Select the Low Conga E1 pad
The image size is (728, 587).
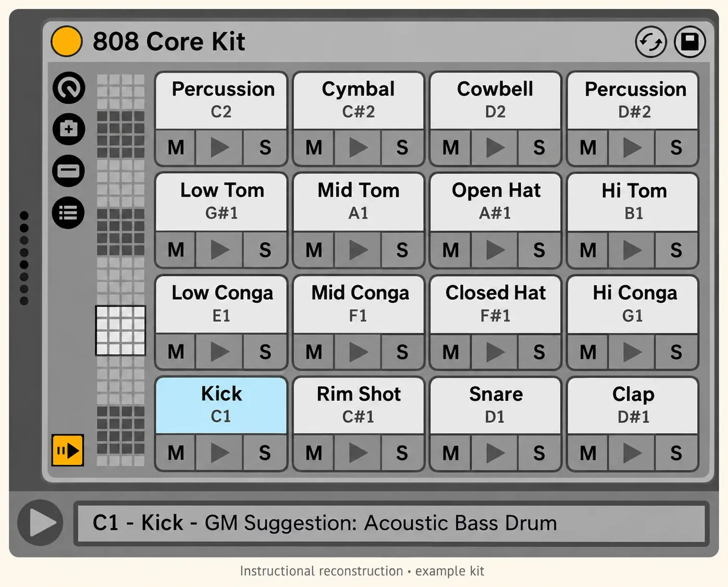click(221, 304)
